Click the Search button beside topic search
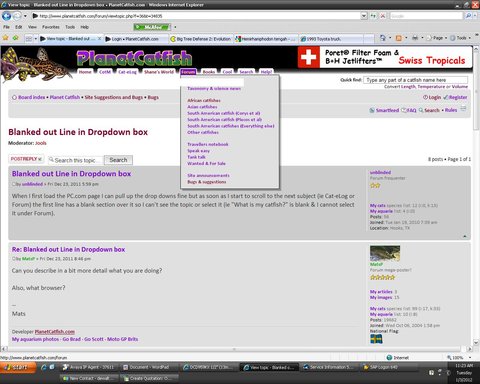Image resolution: width=480 pixels, height=384 pixels. [118, 160]
